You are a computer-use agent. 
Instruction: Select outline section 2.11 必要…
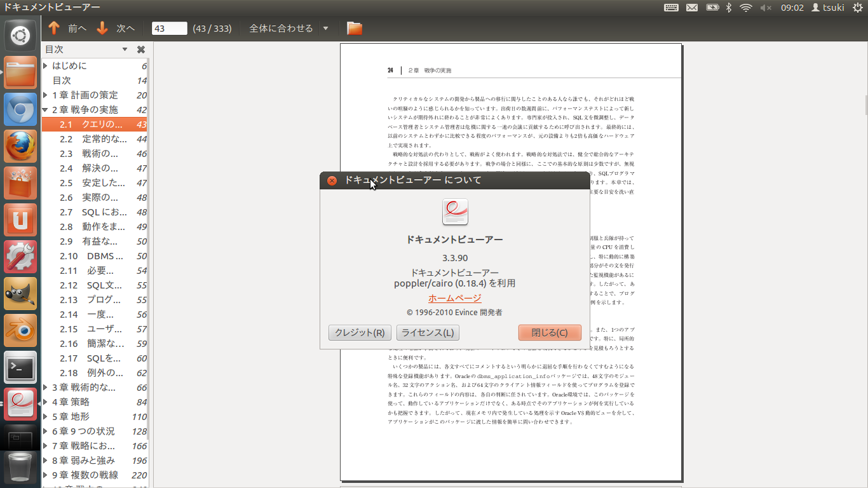tap(95, 271)
